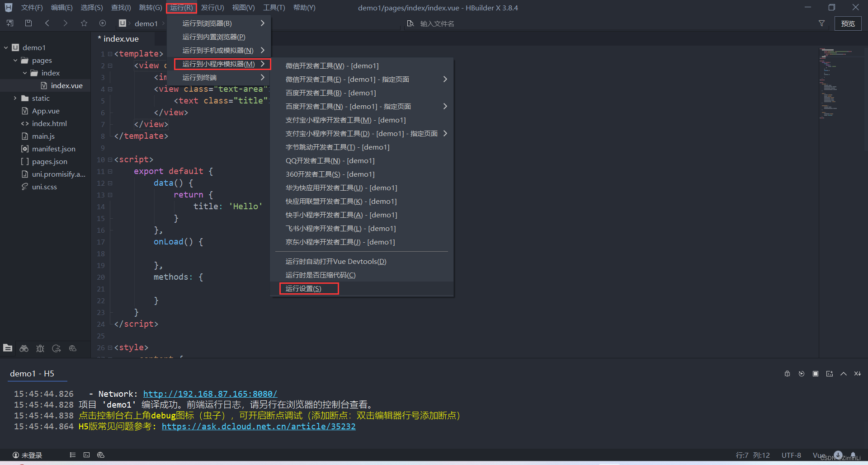This screenshot has height=465, width=868.
Task: Click the save floppy-disk icon
Action: click(x=28, y=23)
